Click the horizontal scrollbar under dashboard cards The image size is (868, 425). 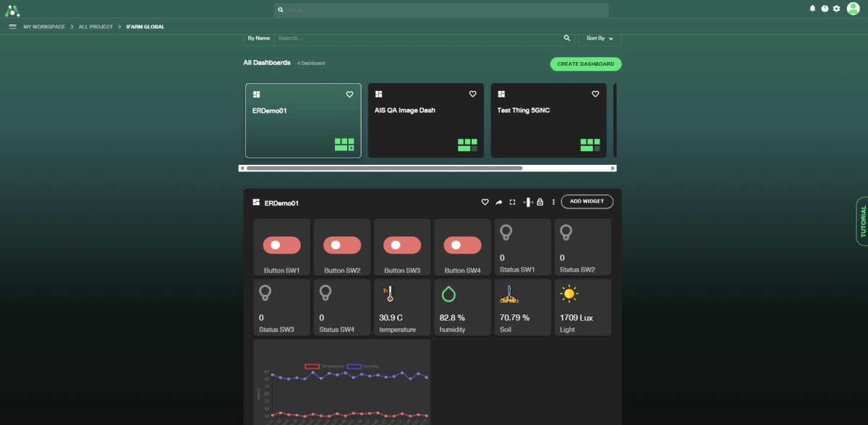pyautogui.click(x=383, y=168)
